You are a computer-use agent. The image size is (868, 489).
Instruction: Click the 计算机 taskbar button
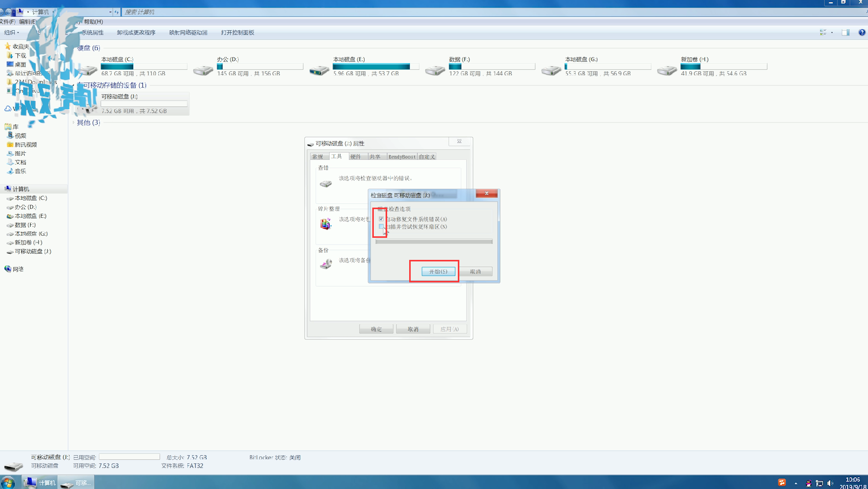click(x=40, y=482)
